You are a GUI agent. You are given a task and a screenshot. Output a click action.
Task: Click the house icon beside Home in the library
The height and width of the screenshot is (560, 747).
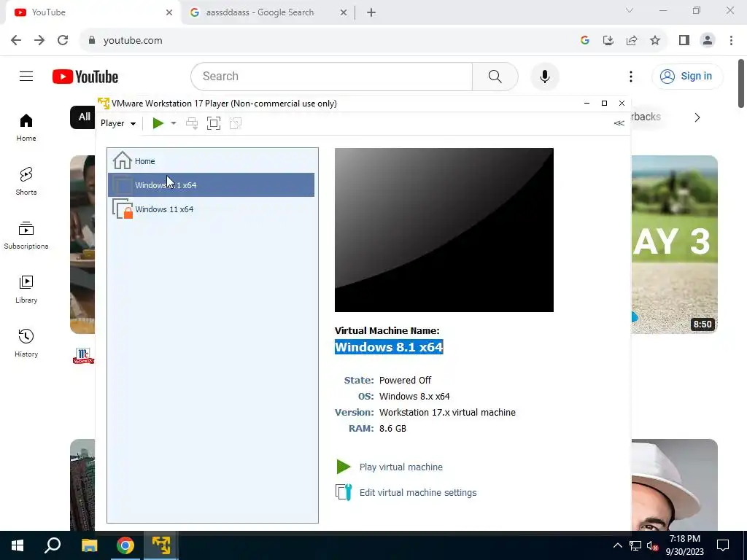123,160
